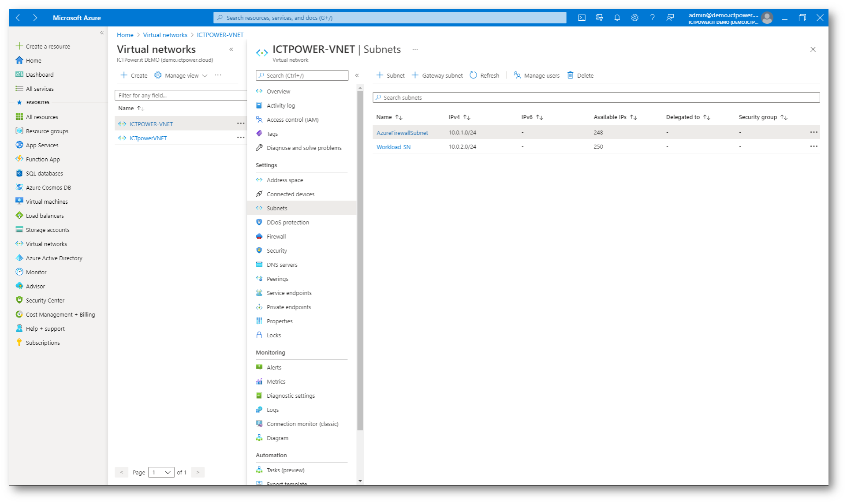Open Azure Active Directory in favorites
The image size is (847, 504).
click(49, 258)
